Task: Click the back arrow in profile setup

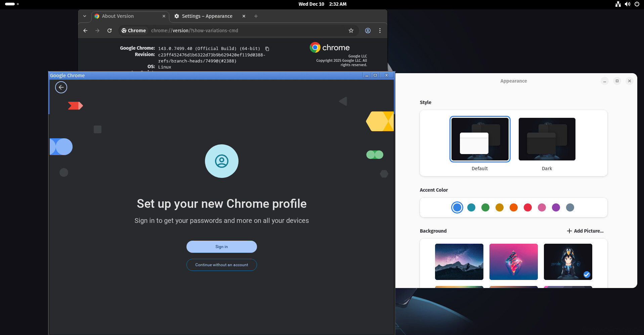Action: pyautogui.click(x=61, y=88)
